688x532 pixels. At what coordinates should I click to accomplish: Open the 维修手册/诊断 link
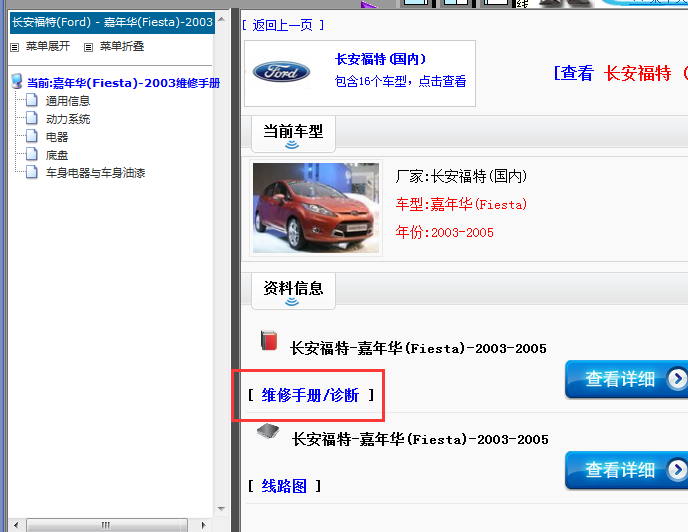click(x=310, y=395)
